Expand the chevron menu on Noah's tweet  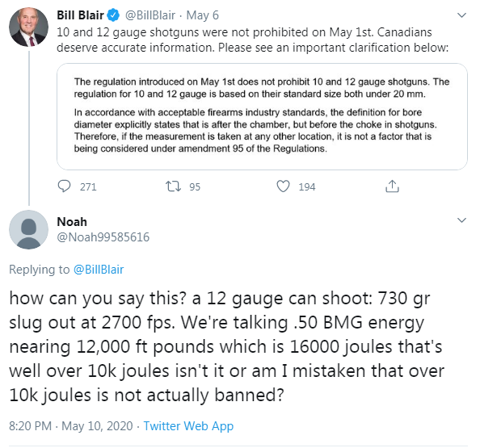461,220
